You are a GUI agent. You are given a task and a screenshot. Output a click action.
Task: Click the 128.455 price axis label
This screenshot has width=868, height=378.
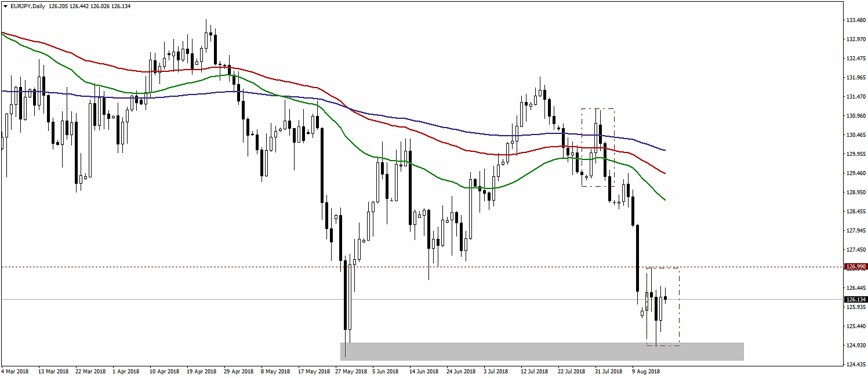coord(856,212)
